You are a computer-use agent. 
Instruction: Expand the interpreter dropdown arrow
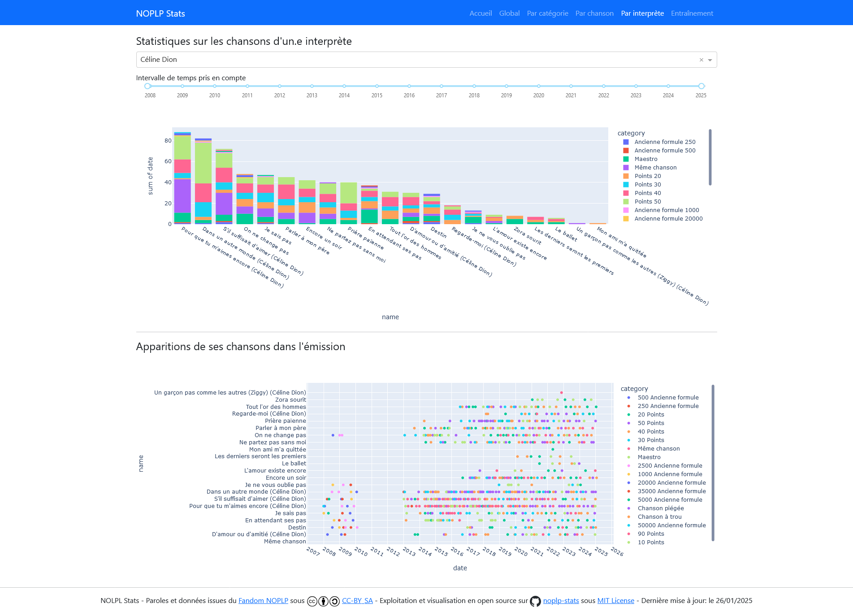[x=710, y=60]
